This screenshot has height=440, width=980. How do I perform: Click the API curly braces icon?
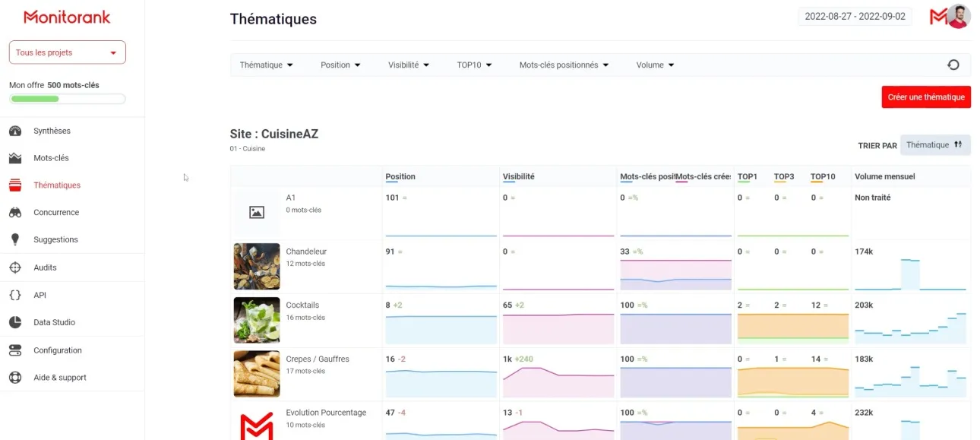click(15, 295)
